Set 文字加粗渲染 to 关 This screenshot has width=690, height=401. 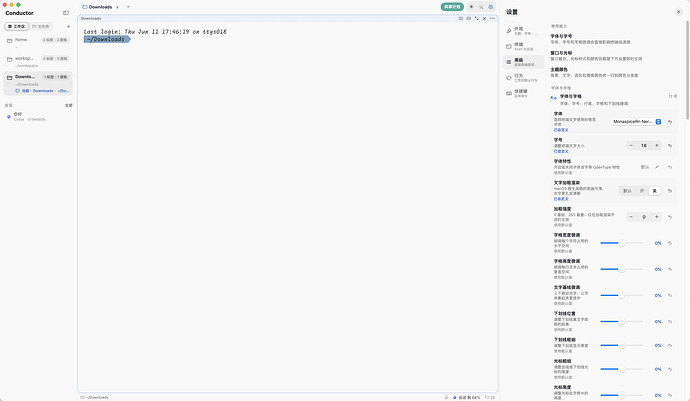(x=654, y=191)
